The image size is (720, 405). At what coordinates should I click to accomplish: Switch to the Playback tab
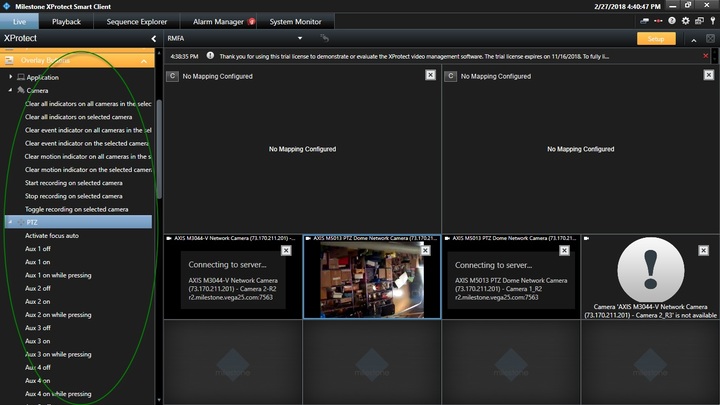pos(66,20)
